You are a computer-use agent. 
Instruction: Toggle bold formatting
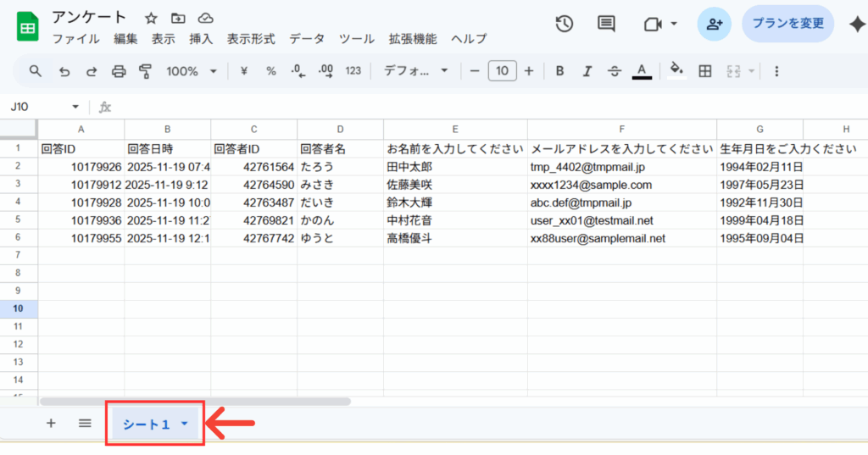[x=559, y=71]
